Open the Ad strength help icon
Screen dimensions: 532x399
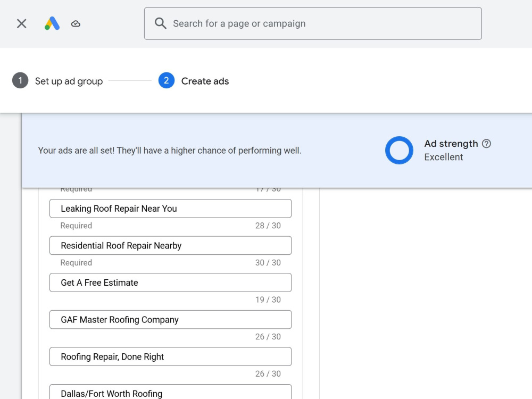487,144
